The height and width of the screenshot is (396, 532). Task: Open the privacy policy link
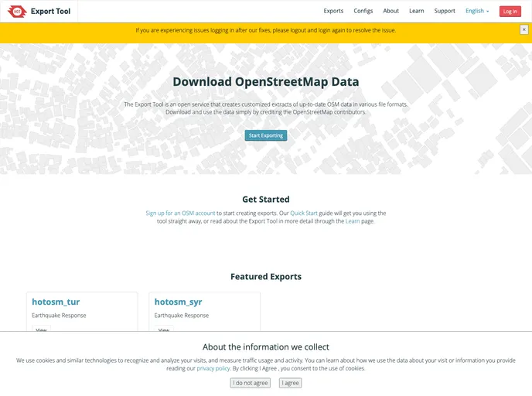(x=213, y=368)
